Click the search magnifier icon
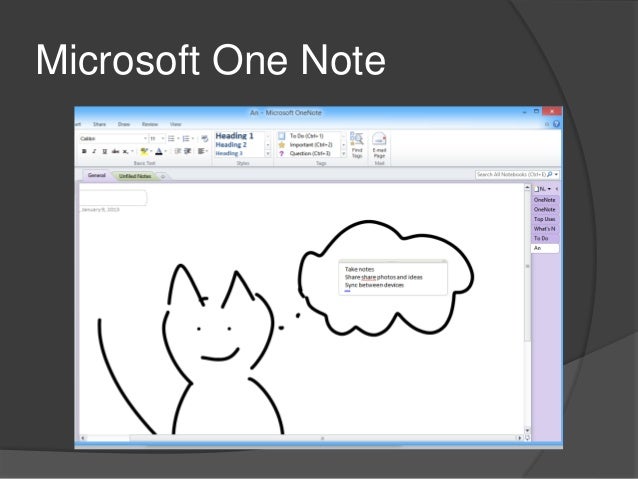 tap(550, 174)
